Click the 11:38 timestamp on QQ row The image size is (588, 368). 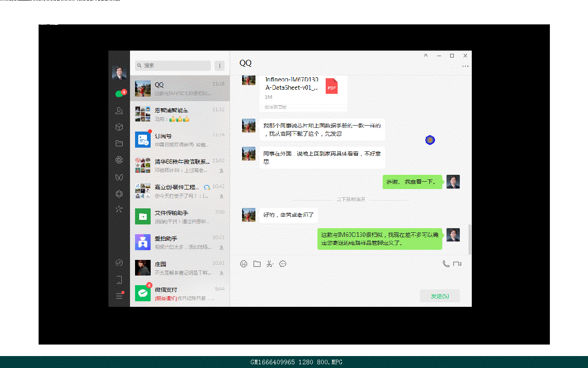(x=218, y=84)
